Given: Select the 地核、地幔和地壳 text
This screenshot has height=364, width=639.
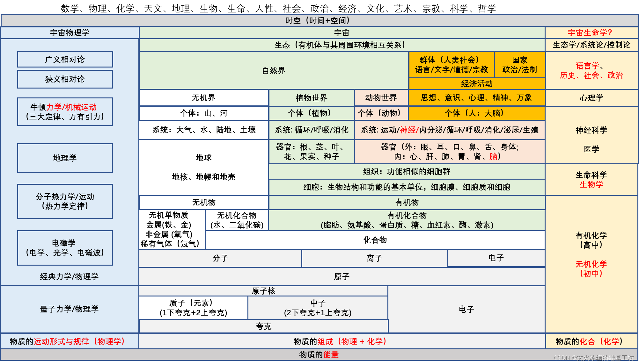Looking at the screenshot, I should coord(204,177).
